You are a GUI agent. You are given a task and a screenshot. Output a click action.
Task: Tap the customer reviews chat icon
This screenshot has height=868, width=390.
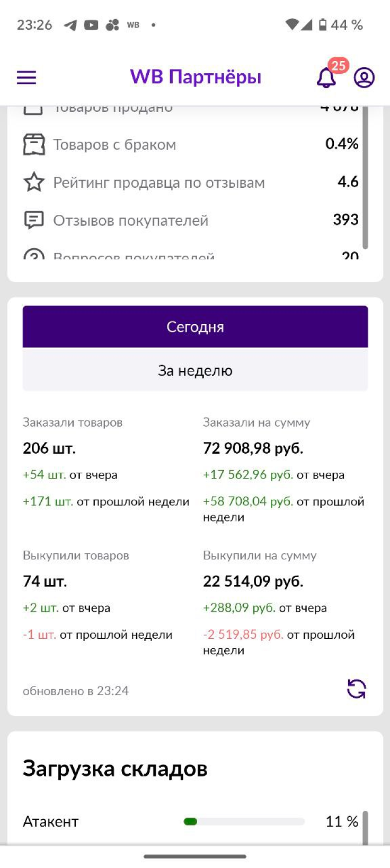pos(34,220)
